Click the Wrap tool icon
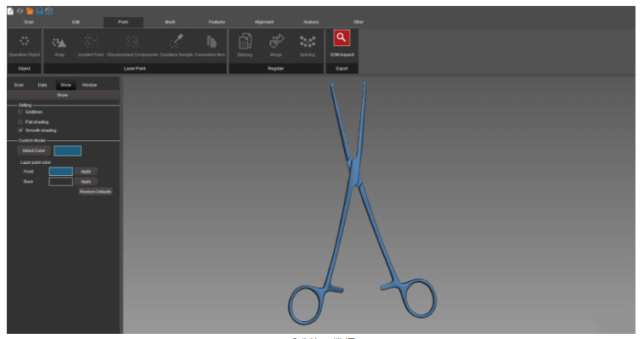Screen dimensions: 644x339 (x=59, y=46)
